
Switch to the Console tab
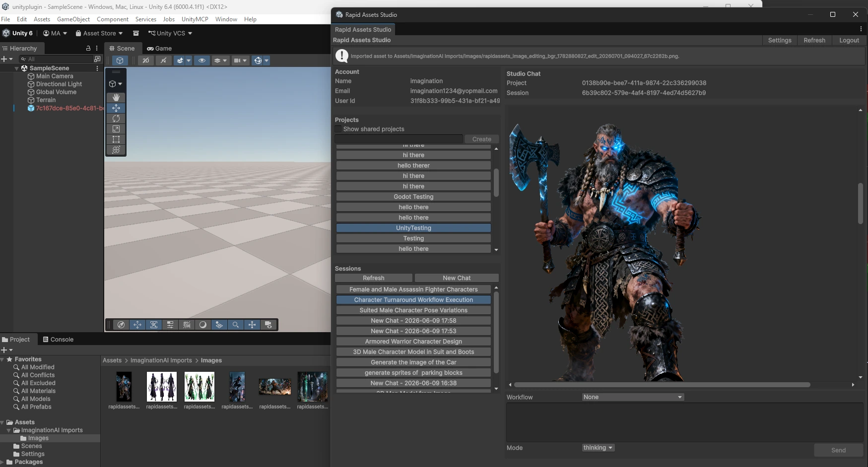pos(58,340)
